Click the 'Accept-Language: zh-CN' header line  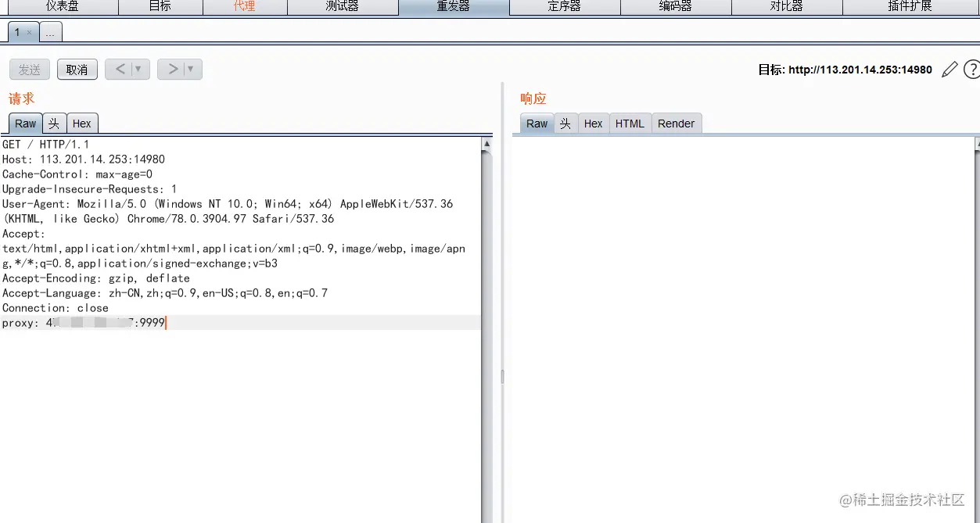point(164,293)
